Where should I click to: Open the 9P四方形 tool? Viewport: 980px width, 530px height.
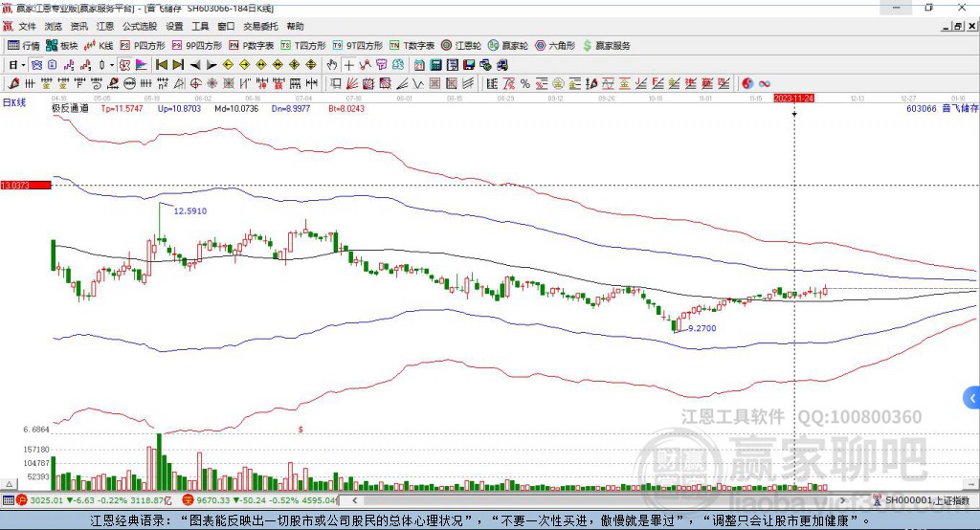coord(197,46)
